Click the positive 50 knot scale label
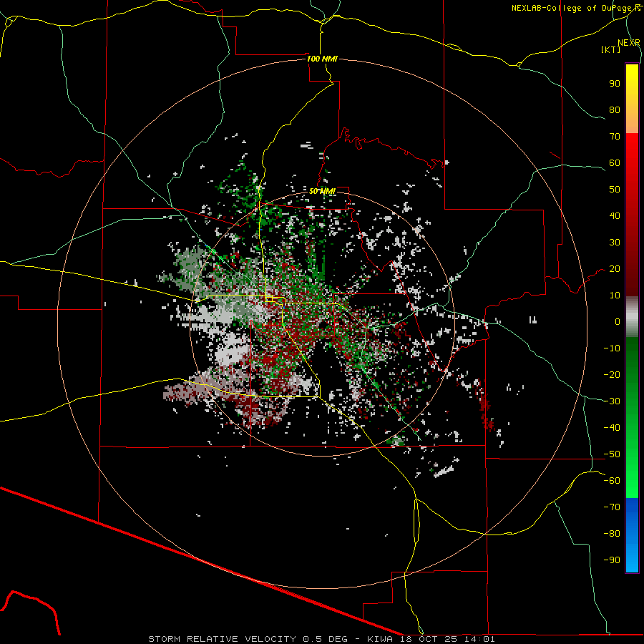This screenshot has width=644, height=644. click(x=615, y=190)
